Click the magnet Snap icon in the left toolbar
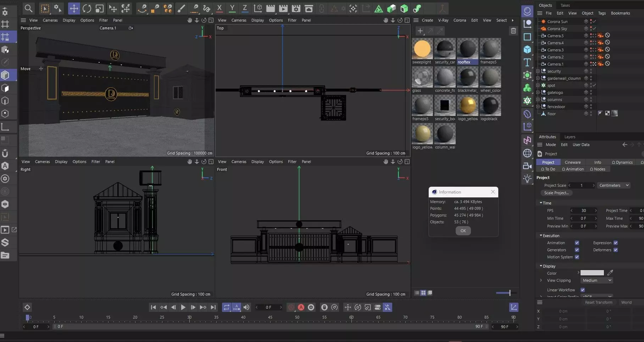The width and height of the screenshot is (644, 342). pyautogui.click(x=5, y=153)
